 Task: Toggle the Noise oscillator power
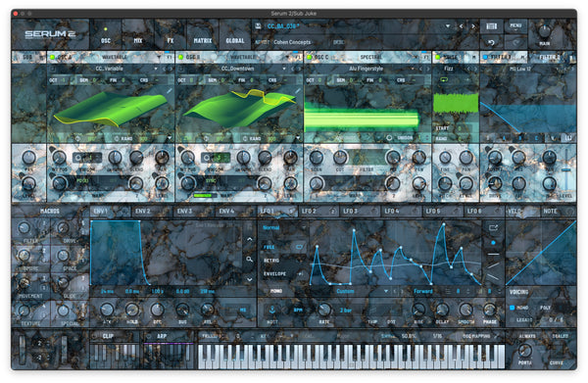tap(437, 57)
